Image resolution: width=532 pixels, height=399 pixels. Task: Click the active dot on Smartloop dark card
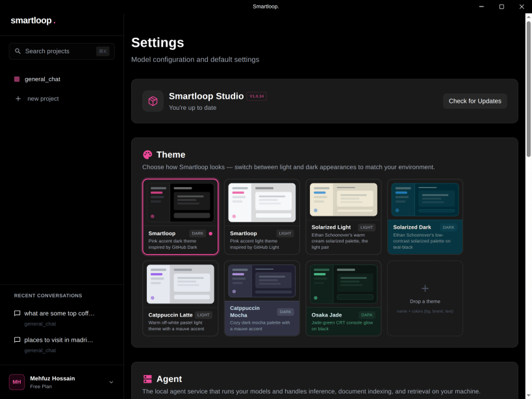pyautogui.click(x=210, y=233)
